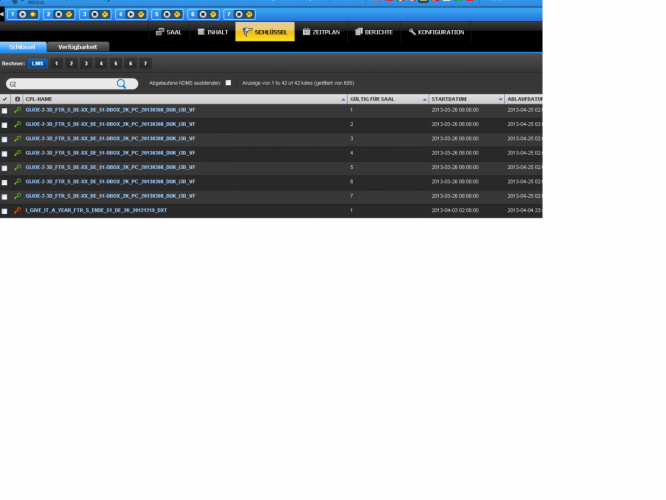Click the orange key icon for I_GIVE_IT_A_YEAR
Screen dimensions: 666x500
pyautogui.click(x=17, y=211)
